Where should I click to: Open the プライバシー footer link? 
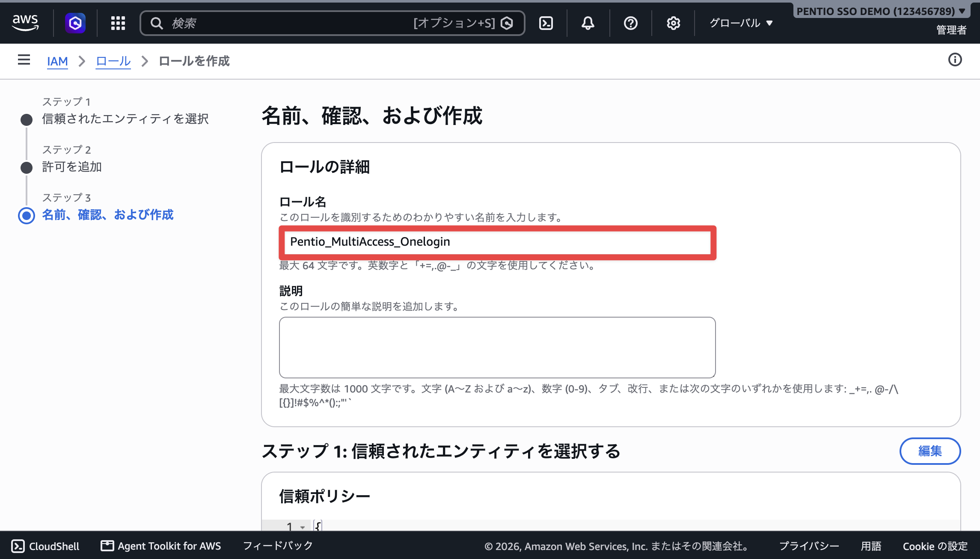pyautogui.click(x=809, y=546)
